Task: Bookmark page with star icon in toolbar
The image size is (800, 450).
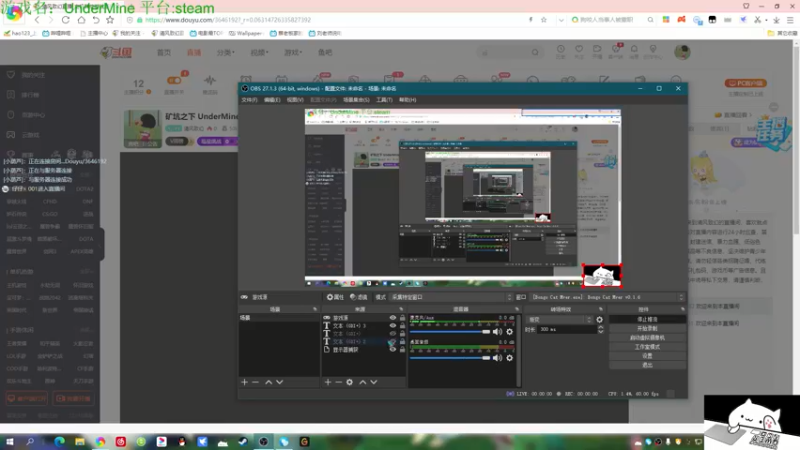Action: coord(110,20)
